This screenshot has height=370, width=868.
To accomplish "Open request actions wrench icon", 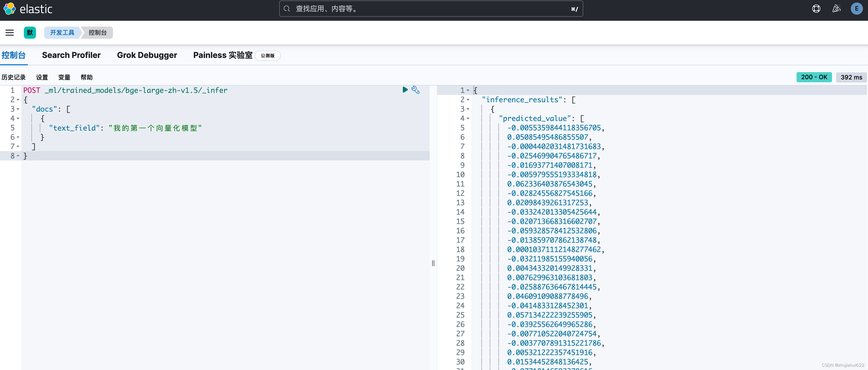I will click(416, 90).
